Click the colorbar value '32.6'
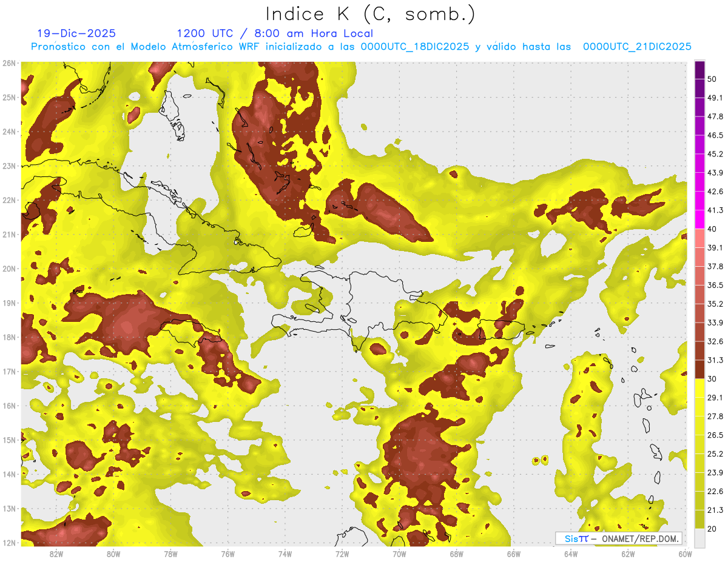This screenshot has width=728, height=562. (715, 341)
